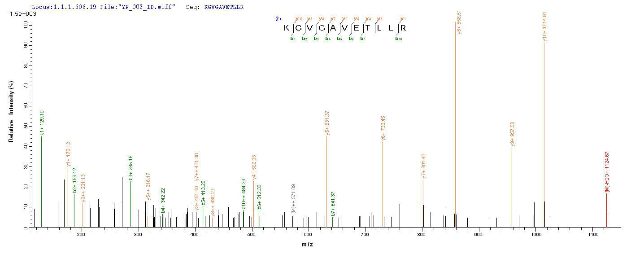The height and width of the screenshot is (254, 644).
Task: Click the blue 2+ charge state label
Action: (x=278, y=19)
